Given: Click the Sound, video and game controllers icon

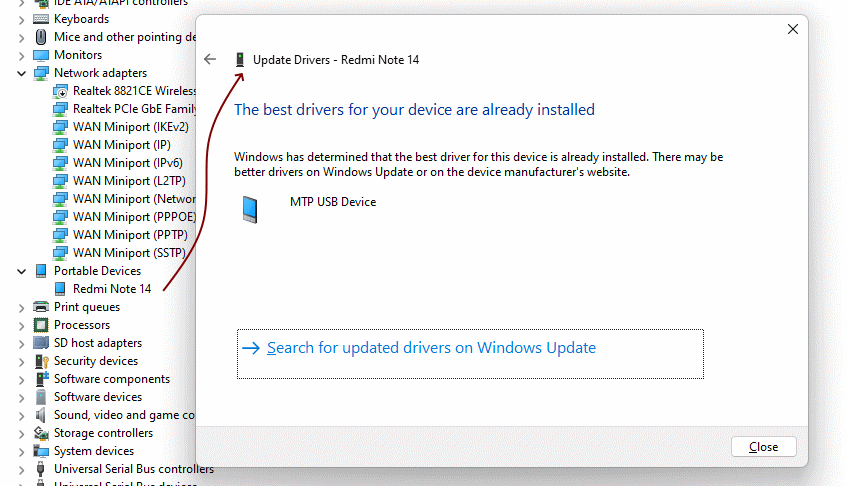Looking at the screenshot, I should click(x=41, y=415).
